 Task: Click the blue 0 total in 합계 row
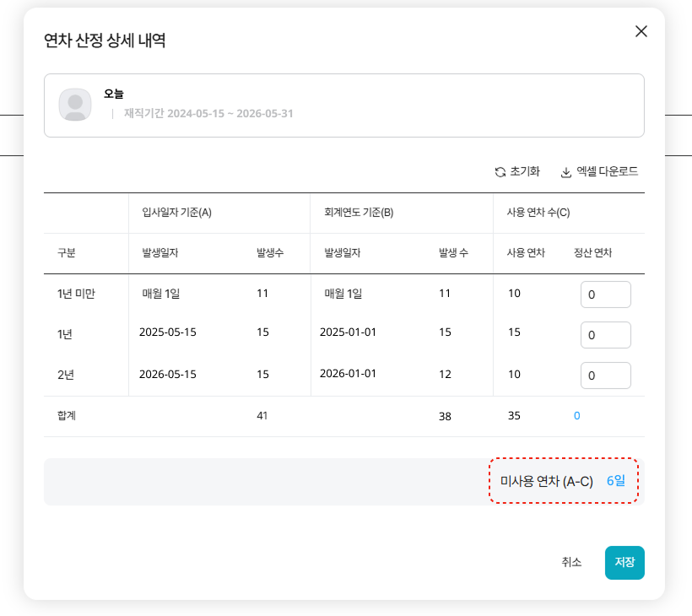pyautogui.click(x=577, y=415)
